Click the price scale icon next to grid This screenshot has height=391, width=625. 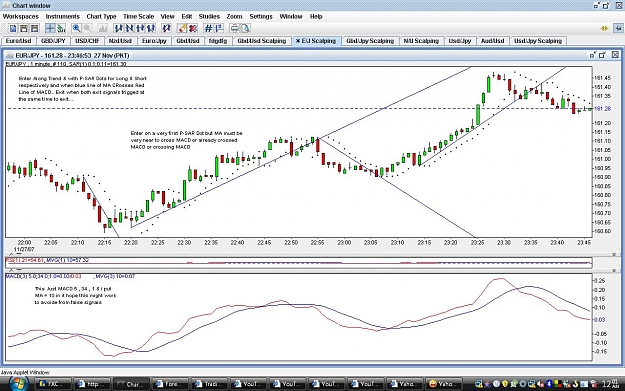pos(219,28)
